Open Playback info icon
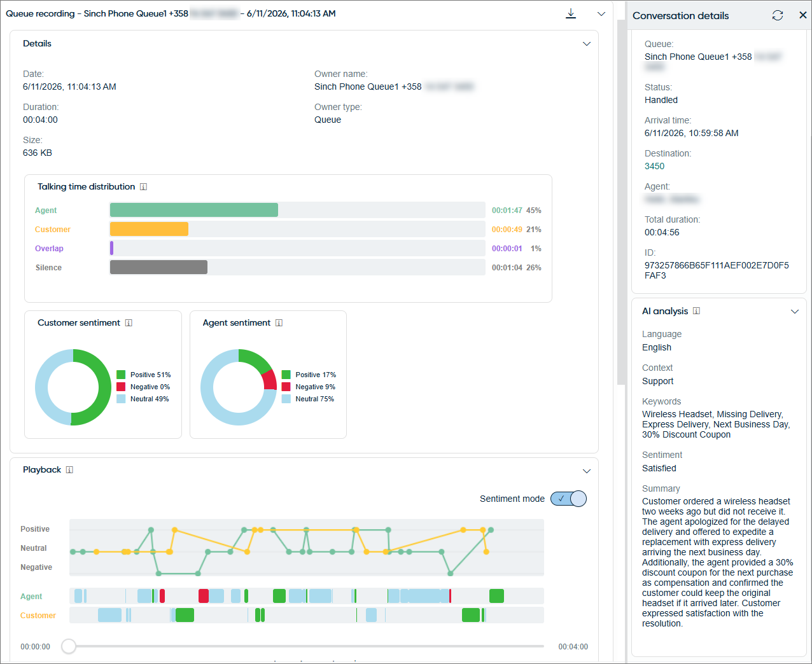812x664 pixels. pyautogui.click(x=69, y=470)
